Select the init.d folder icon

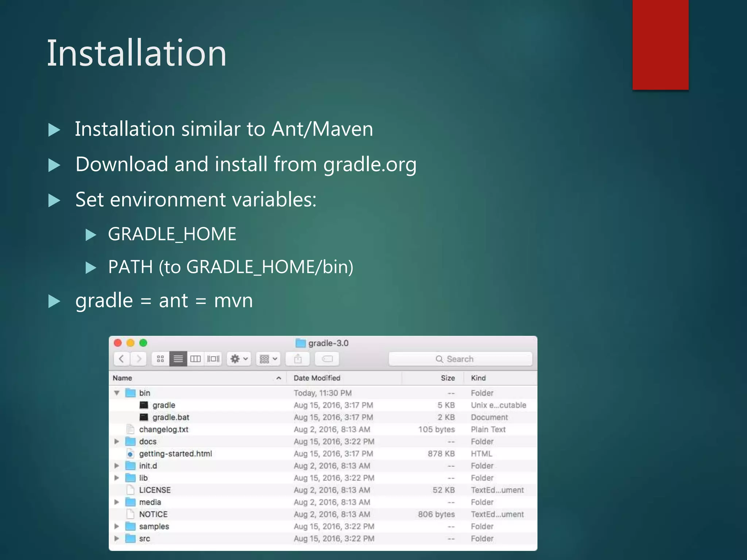(131, 466)
